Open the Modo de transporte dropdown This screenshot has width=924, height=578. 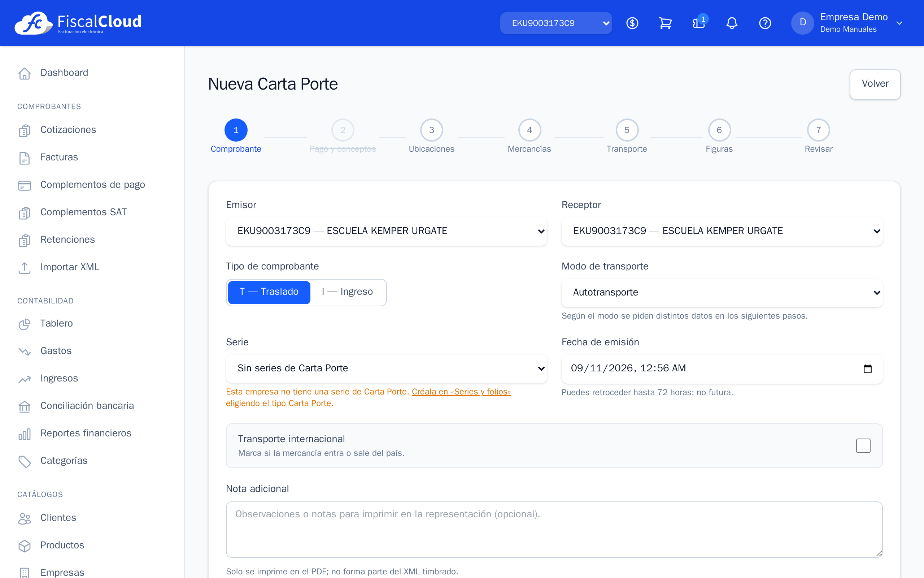722,293
